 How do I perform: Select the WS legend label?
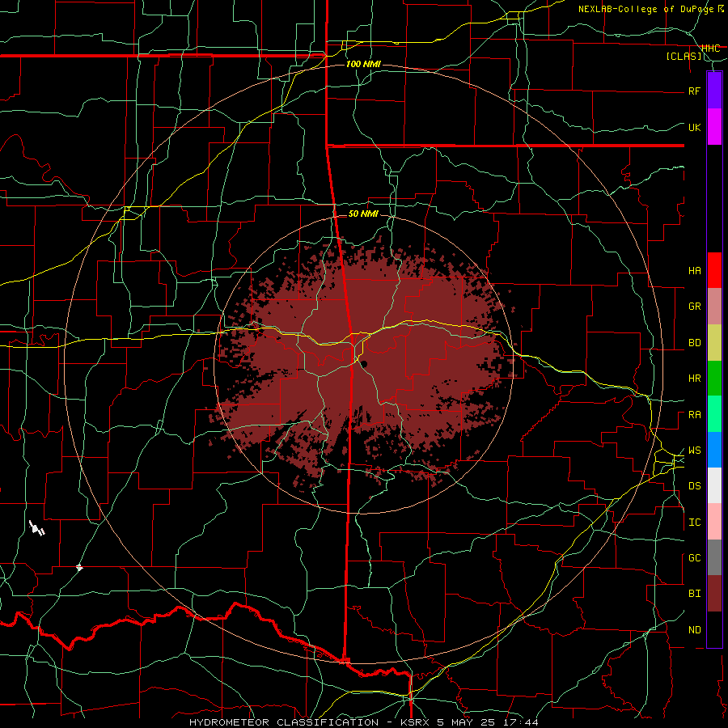695,451
